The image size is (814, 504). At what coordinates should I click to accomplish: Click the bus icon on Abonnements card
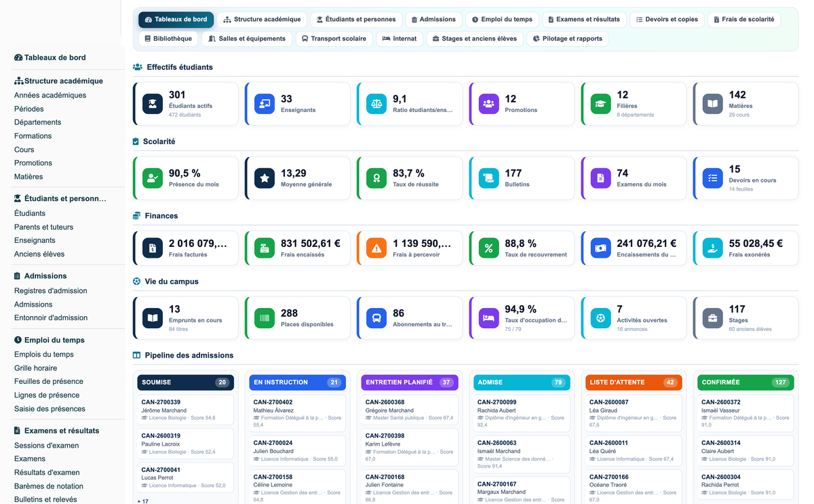[376, 318]
